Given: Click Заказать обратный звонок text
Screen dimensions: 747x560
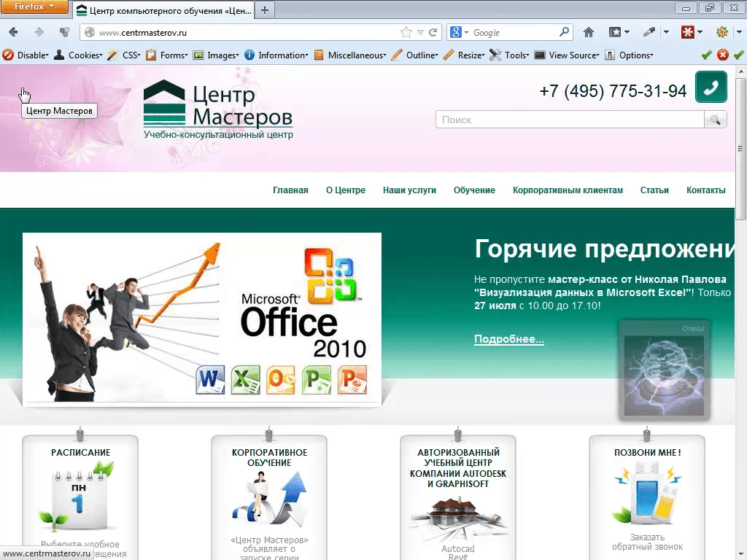Looking at the screenshot, I should pyautogui.click(x=648, y=542).
